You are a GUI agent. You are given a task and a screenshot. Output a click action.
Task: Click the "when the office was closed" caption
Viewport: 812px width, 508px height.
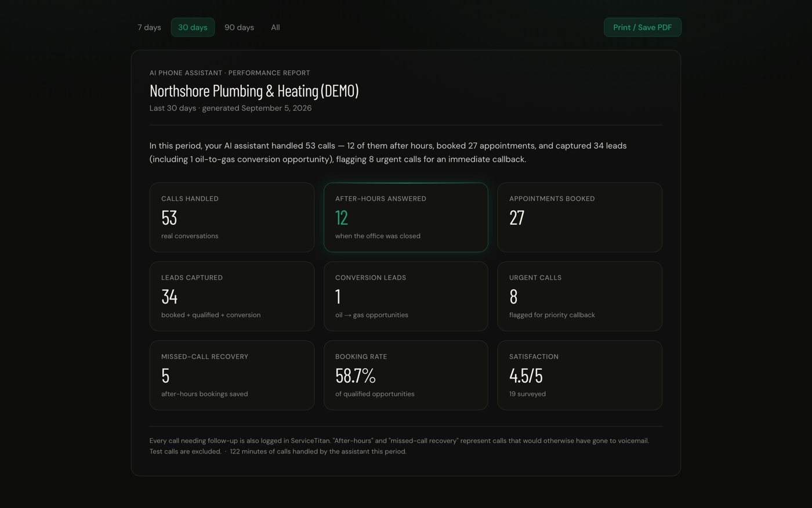point(378,236)
